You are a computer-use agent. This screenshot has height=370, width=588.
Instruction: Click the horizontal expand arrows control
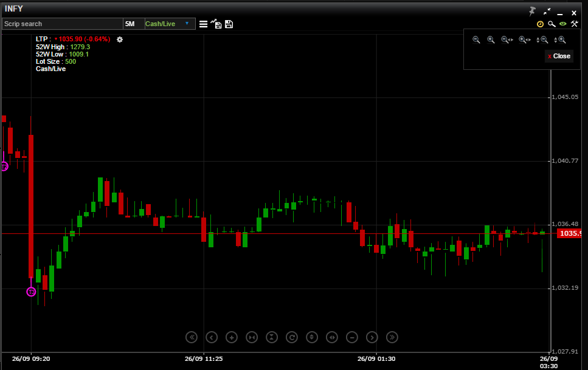point(332,337)
